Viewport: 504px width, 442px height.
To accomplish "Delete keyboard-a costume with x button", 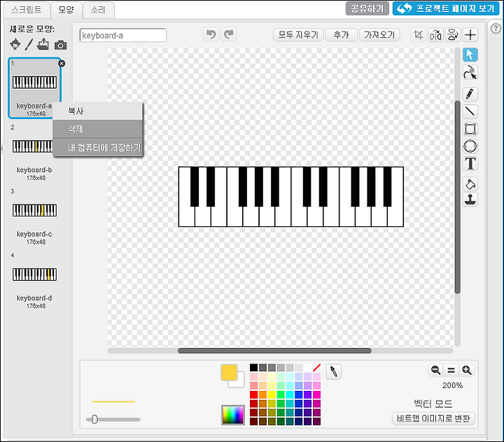I will click(x=62, y=64).
